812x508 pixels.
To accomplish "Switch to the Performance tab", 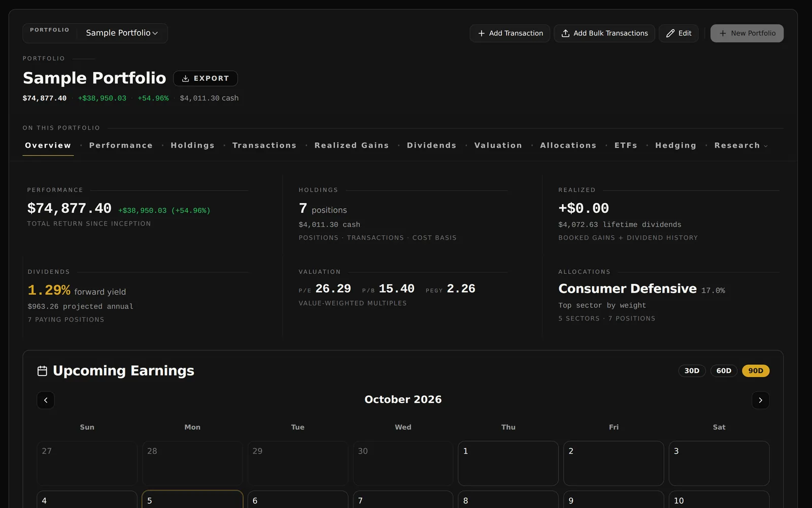I will (x=121, y=145).
